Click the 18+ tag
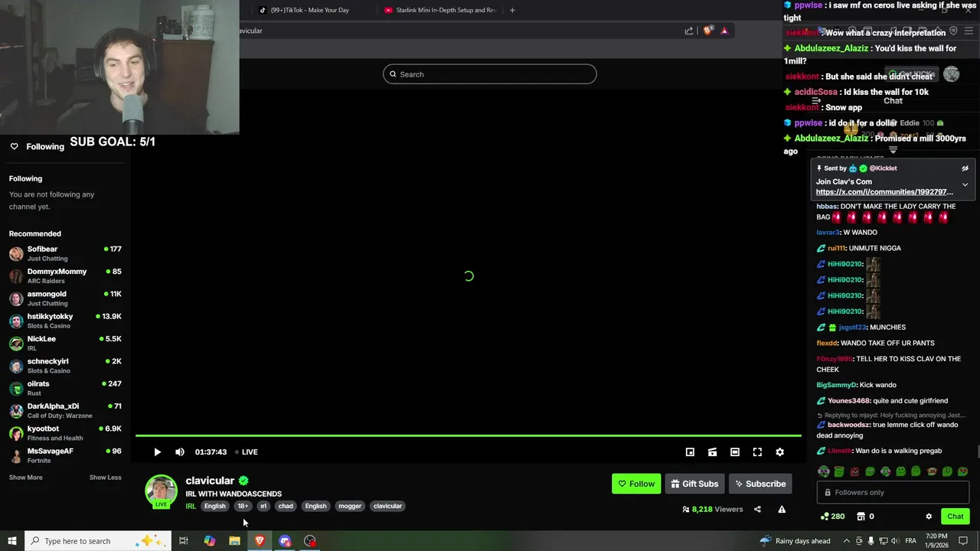The image size is (980, 551). 243,507
